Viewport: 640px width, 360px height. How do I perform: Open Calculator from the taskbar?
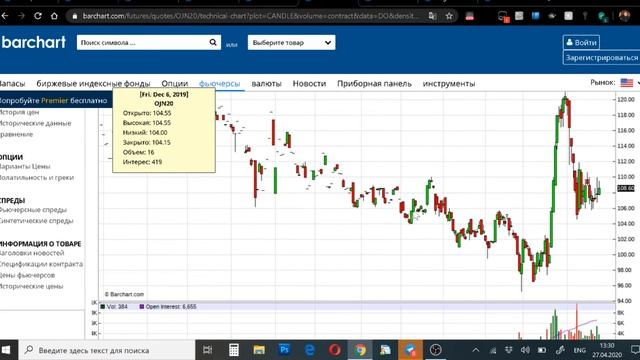pos(233,350)
